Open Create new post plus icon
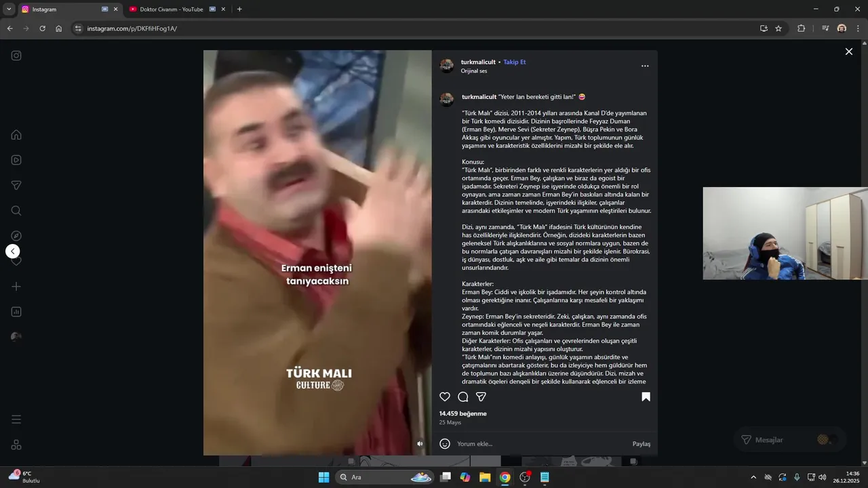868x488 pixels. (x=16, y=287)
